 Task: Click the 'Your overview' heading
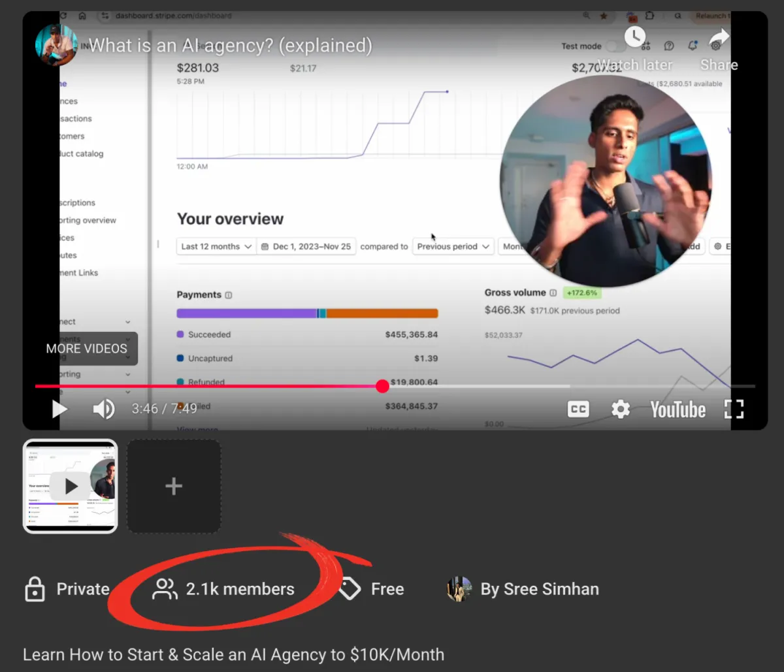pyautogui.click(x=230, y=219)
